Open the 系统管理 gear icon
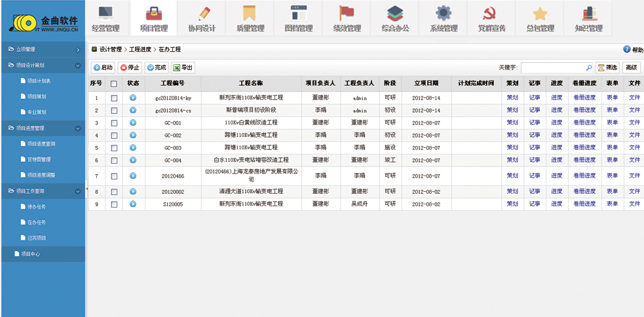The height and width of the screenshot is (317, 644). 444,14
